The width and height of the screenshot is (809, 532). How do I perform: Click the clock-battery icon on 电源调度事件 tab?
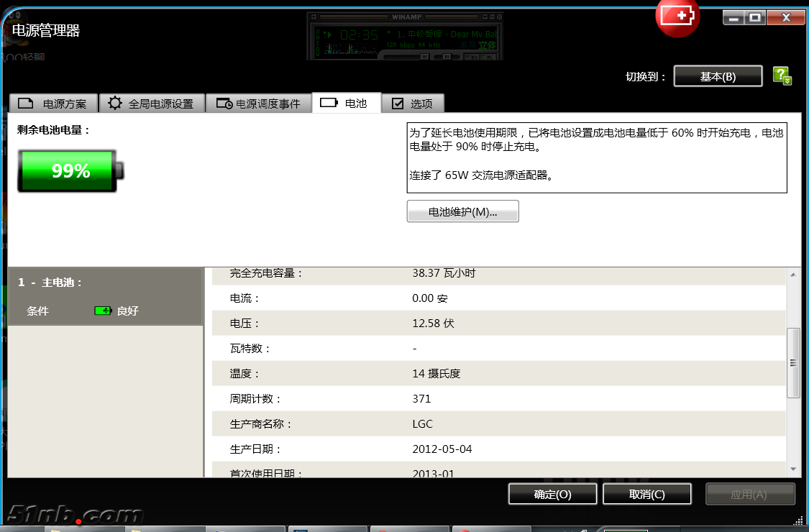pos(224,104)
